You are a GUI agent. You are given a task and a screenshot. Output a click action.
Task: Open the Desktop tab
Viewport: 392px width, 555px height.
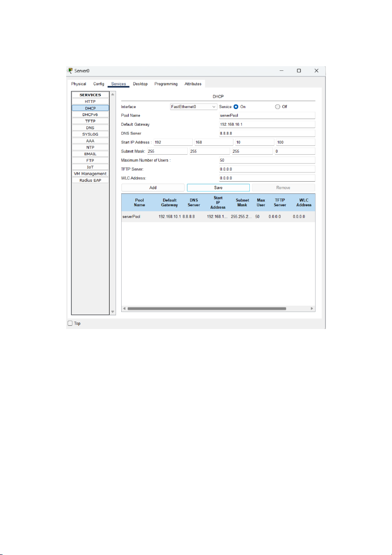pyautogui.click(x=140, y=84)
